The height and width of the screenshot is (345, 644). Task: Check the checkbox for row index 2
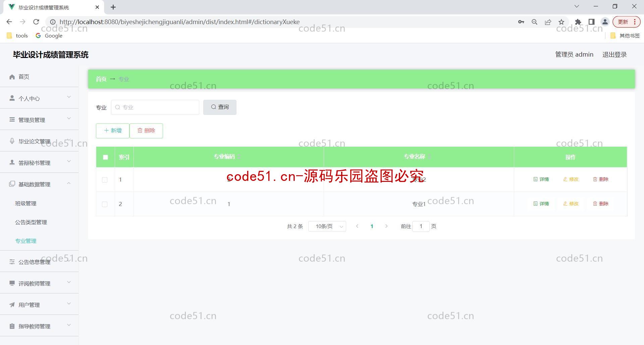[x=105, y=204]
